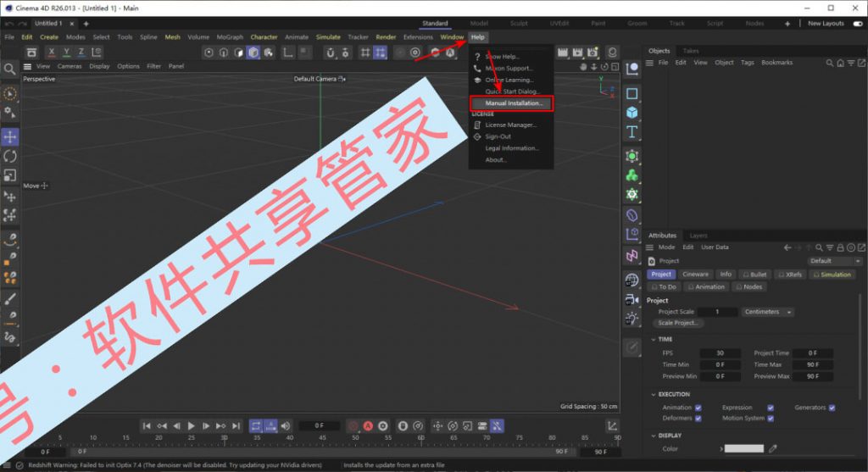The height and width of the screenshot is (472, 868).
Task: Toggle the Animation execution checkbox
Action: [698, 408]
